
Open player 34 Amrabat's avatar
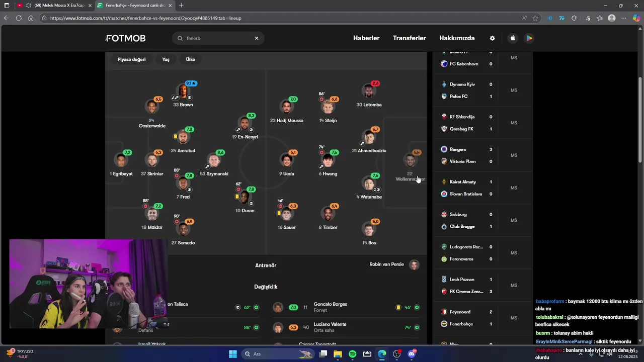pos(183,137)
